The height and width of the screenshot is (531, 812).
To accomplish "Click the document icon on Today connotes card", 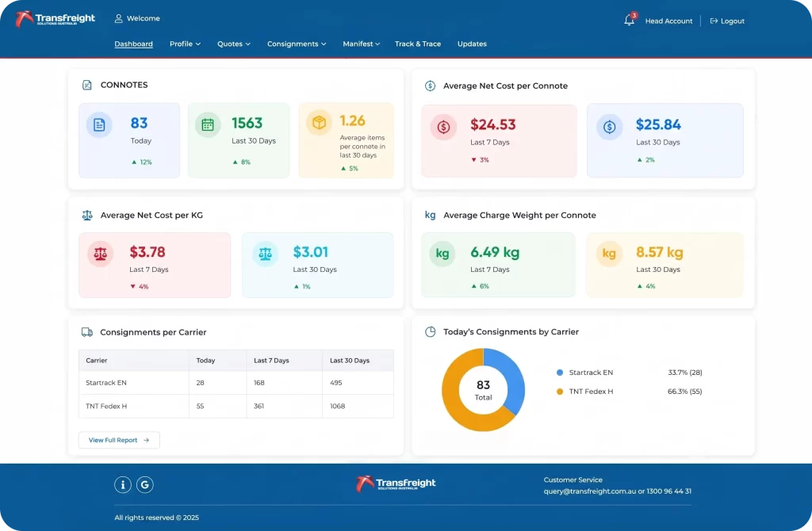I will [99, 124].
